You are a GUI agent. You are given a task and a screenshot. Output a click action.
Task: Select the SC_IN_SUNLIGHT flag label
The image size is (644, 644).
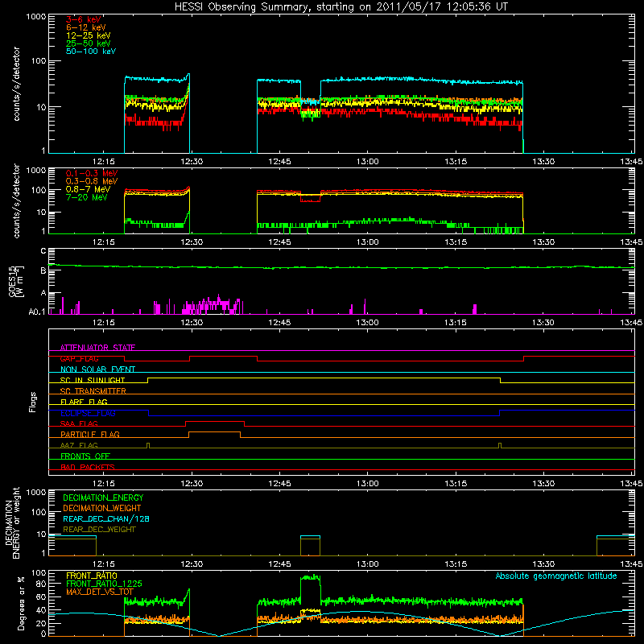(93, 380)
